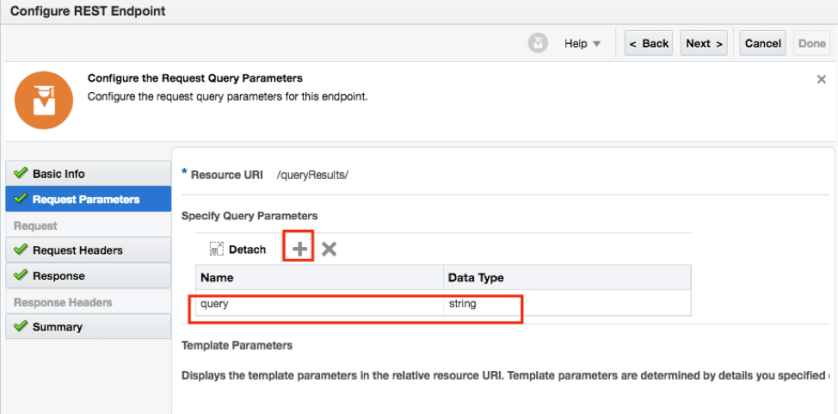Close the info banner with the X
The width and height of the screenshot is (838, 414).
pyautogui.click(x=821, y=79)
